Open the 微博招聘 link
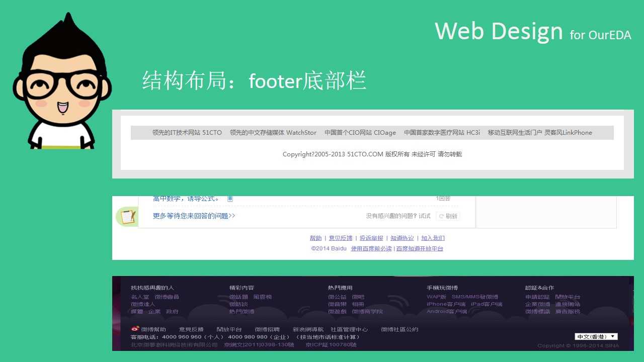The image size is (644, 362). tap(267, 329)
